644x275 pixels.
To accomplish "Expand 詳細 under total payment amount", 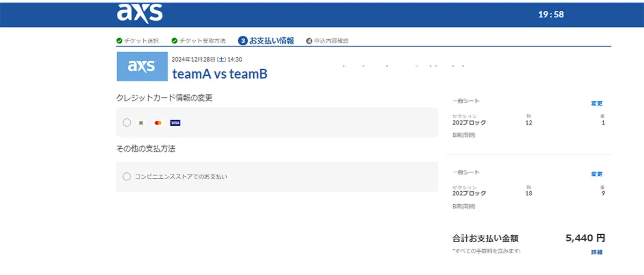I will [597, 252].
